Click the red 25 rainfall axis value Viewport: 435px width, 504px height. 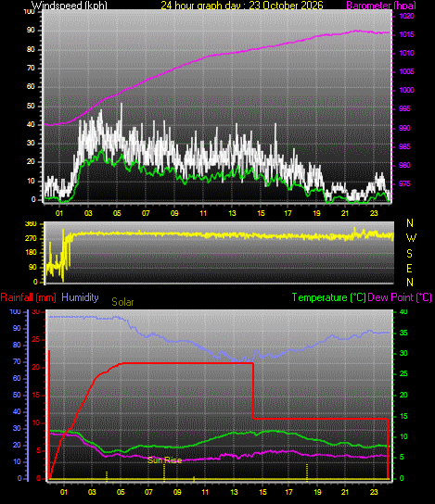tap(36, 340)
